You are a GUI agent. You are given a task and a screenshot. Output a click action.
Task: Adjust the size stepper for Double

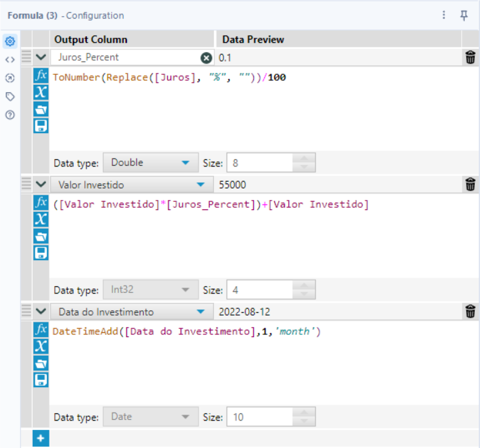point(304,162)
